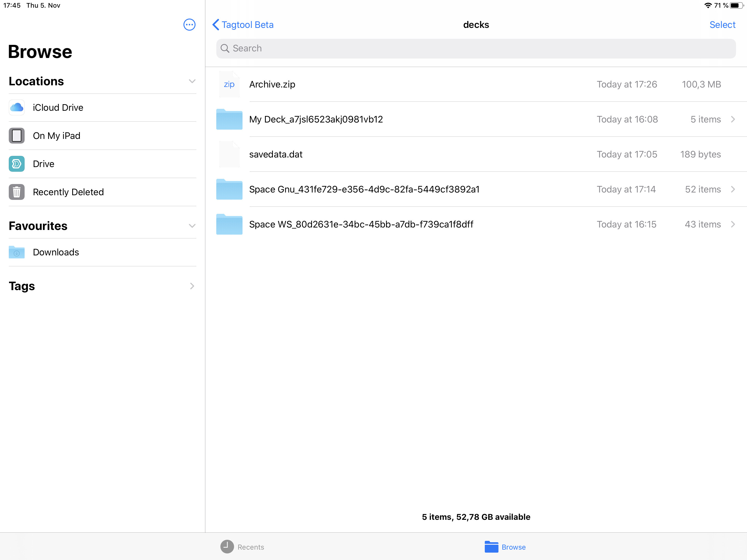
Task: Open the ellipsis more options button
Action: [x=189, y=25]
